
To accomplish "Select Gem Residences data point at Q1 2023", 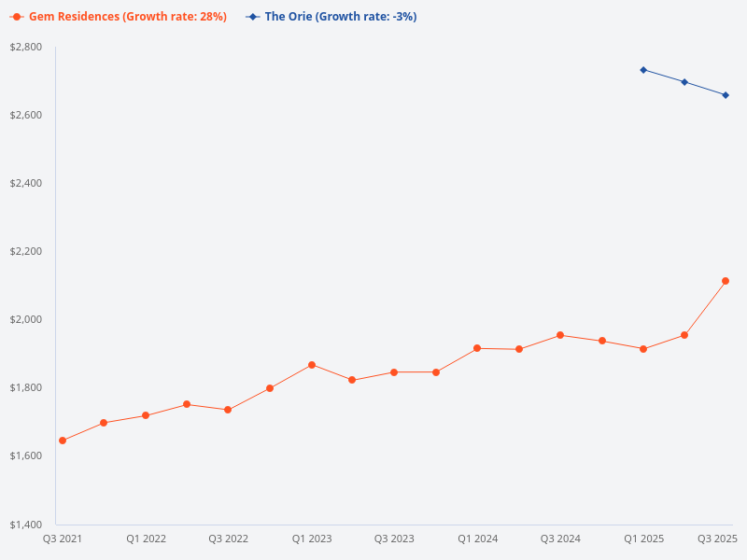I will click(x=312, y=365).
